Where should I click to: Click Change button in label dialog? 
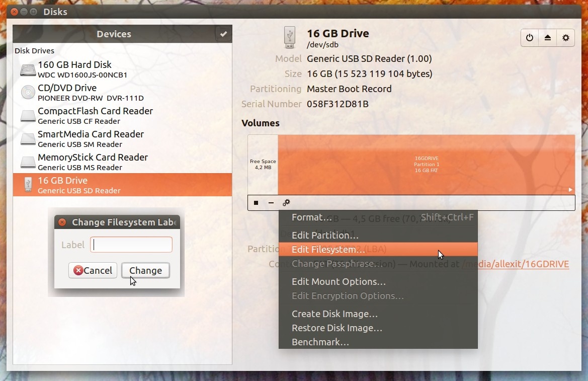[x=145, y=270]
